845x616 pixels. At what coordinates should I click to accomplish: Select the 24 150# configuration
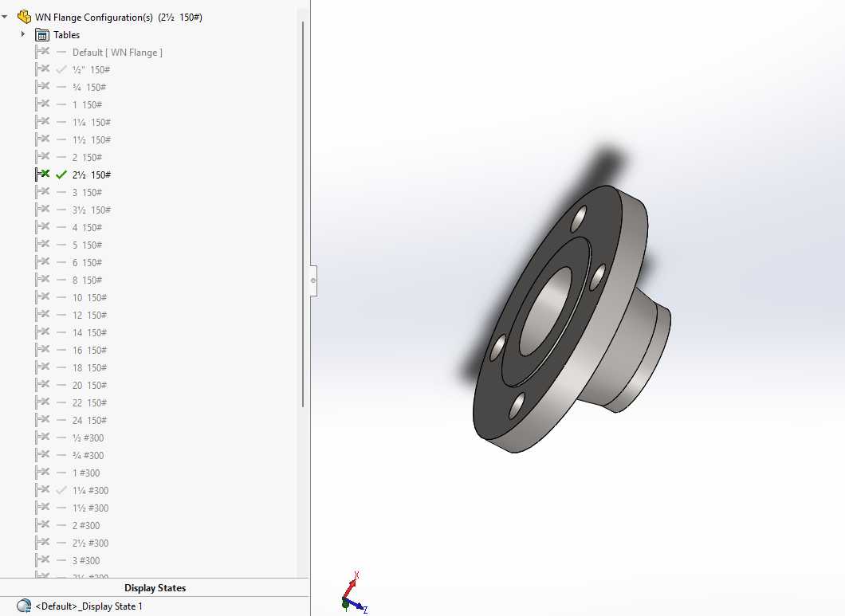[89, 420]
